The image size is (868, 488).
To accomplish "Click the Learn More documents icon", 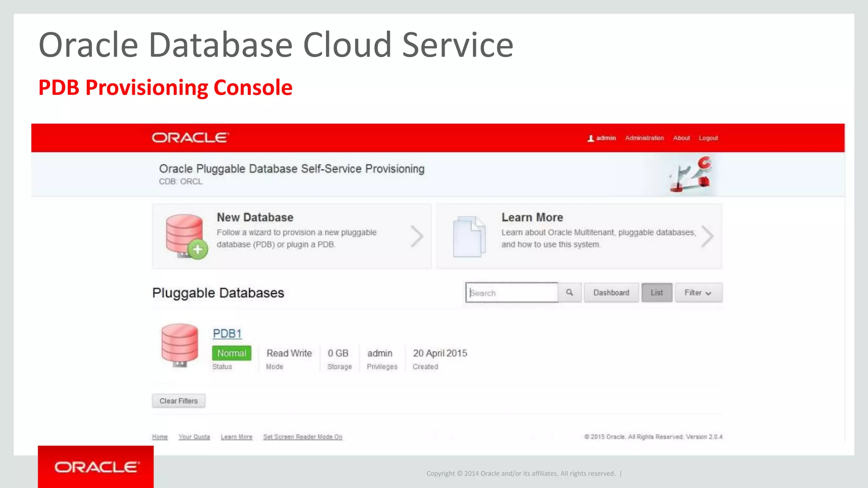I will point(469,236).
